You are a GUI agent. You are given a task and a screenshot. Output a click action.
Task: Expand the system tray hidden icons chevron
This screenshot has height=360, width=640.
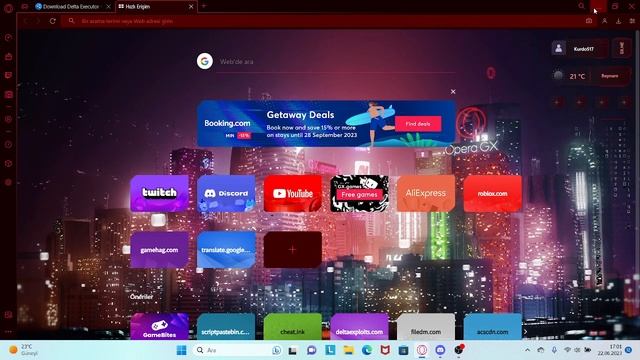[x=527, y=350]
